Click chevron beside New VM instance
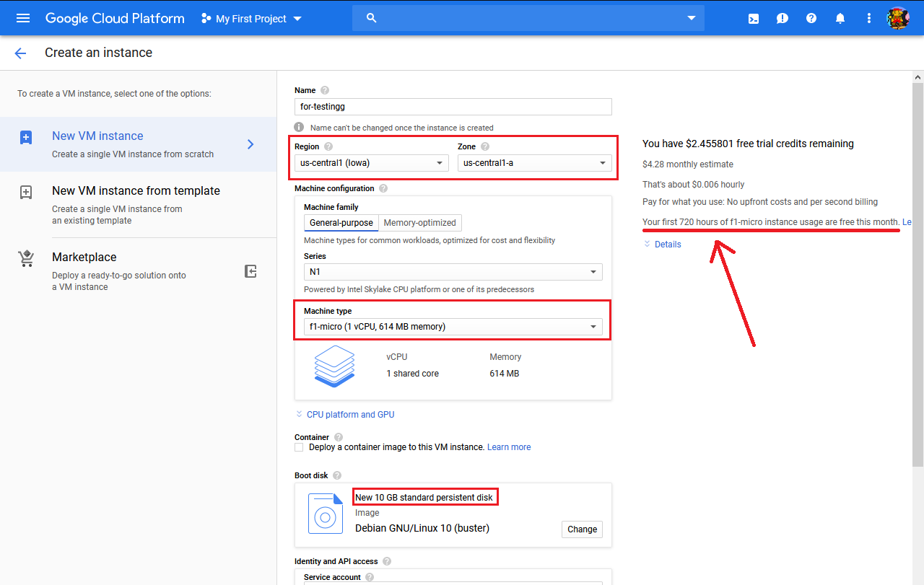The width and height of the screenshot is (924, 585). 250,144
